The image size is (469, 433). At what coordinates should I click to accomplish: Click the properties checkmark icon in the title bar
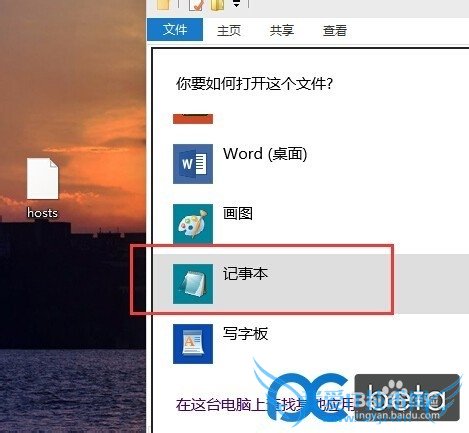pos(196,5)
